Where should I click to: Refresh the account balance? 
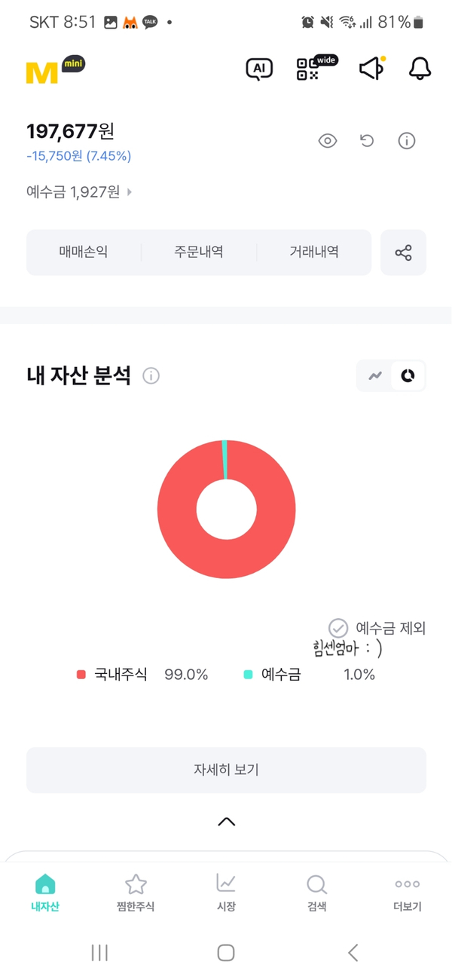pos(367,140)
